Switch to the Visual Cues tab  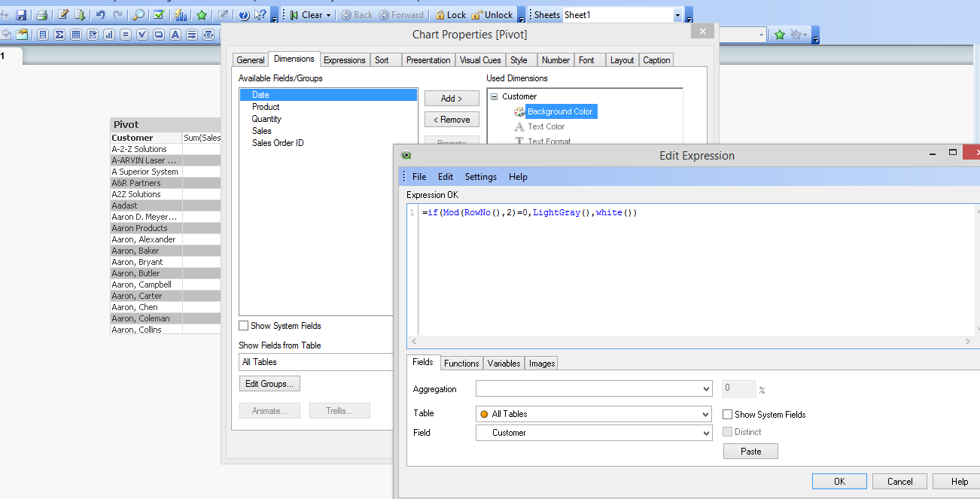[x=480, y=59]
